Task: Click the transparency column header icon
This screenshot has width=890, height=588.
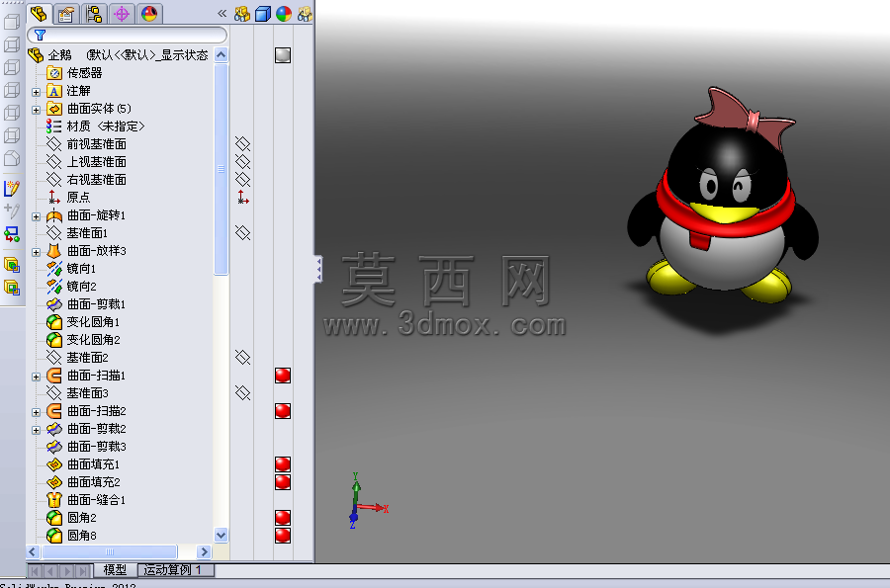Action: (x=305, y=14)
